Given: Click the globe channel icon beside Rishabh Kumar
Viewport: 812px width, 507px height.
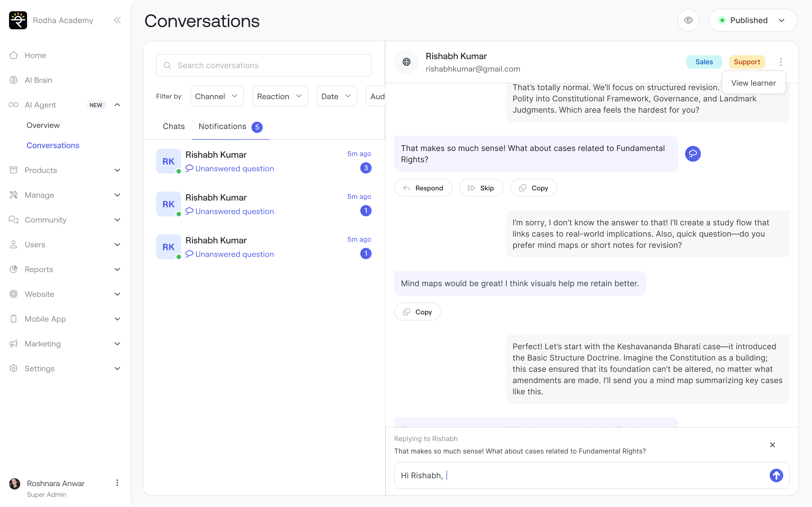Looking at the screenshot, I should [406, 62].
